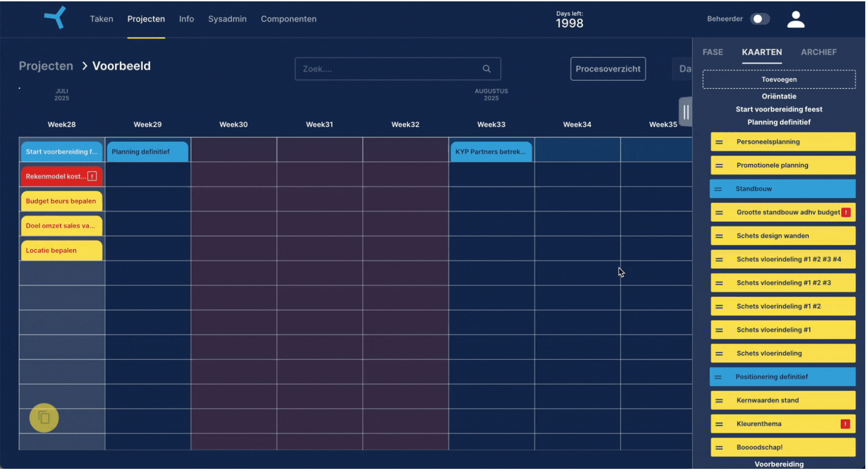This screenshot has height=472, width=868.
Task: Click warning badge on Kleurenthema card
Action: click(x=845, y=424)
